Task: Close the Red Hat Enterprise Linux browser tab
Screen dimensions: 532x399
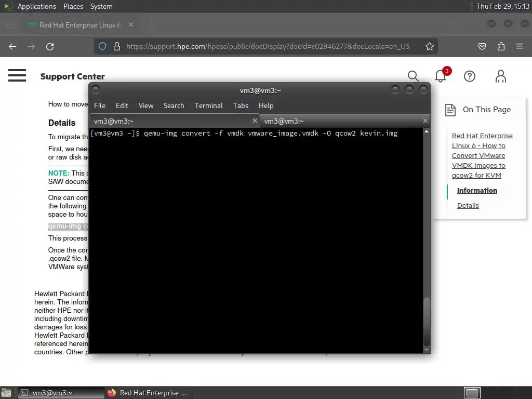Action: 131,25
